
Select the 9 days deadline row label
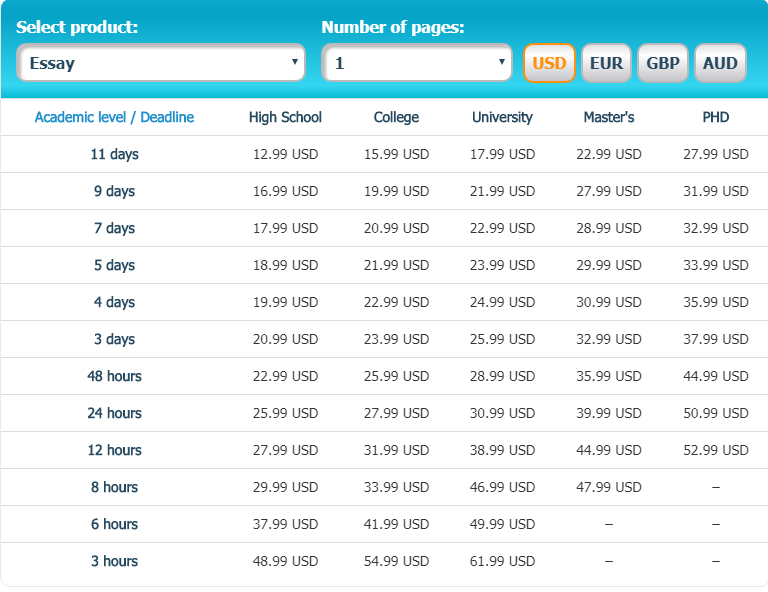pos(114,191)
